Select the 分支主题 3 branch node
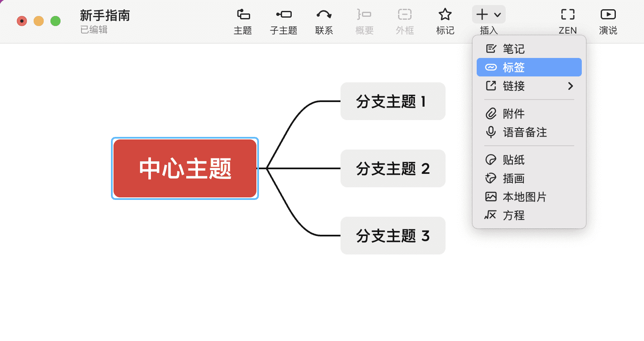 [x=393, y=236]
